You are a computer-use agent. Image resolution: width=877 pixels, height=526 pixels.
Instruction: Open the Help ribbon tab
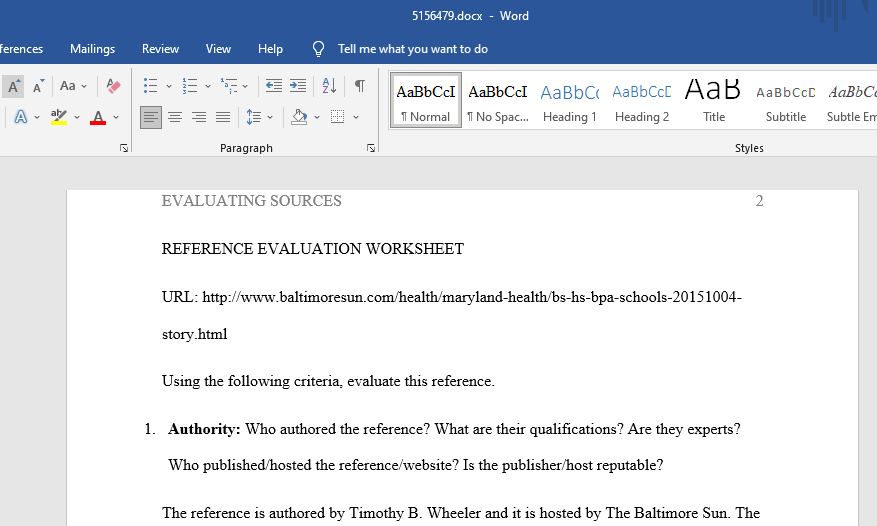click(270, 49)
